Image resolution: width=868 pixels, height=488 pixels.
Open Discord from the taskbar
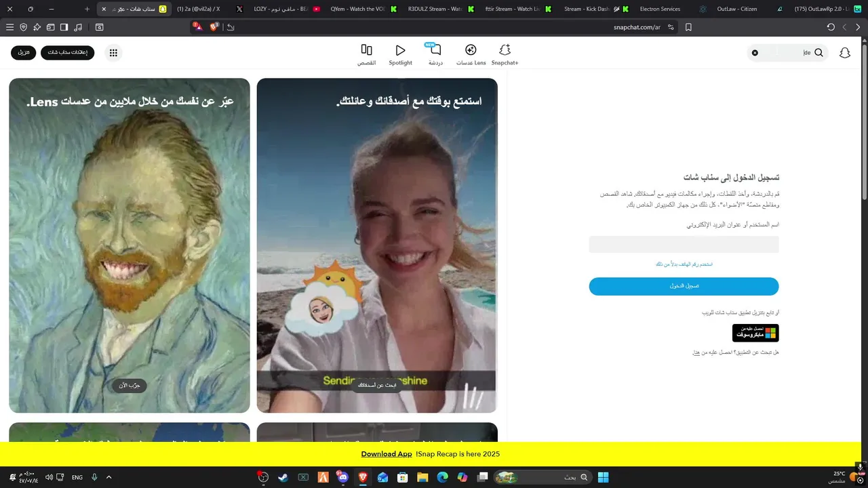[342, 477]
